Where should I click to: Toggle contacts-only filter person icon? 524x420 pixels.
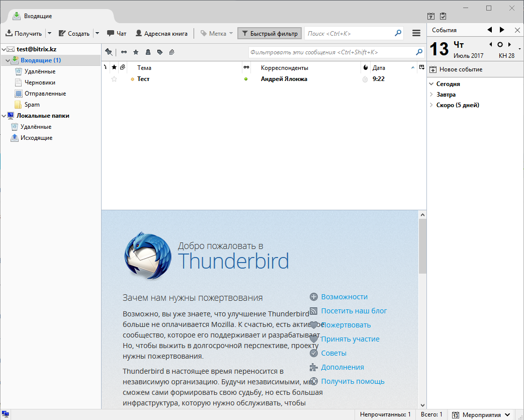click(148, 52)
